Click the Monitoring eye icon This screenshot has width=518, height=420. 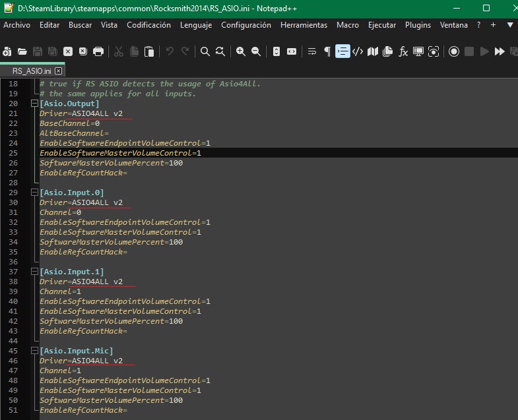pyautogui.click(x=434, y=51)
